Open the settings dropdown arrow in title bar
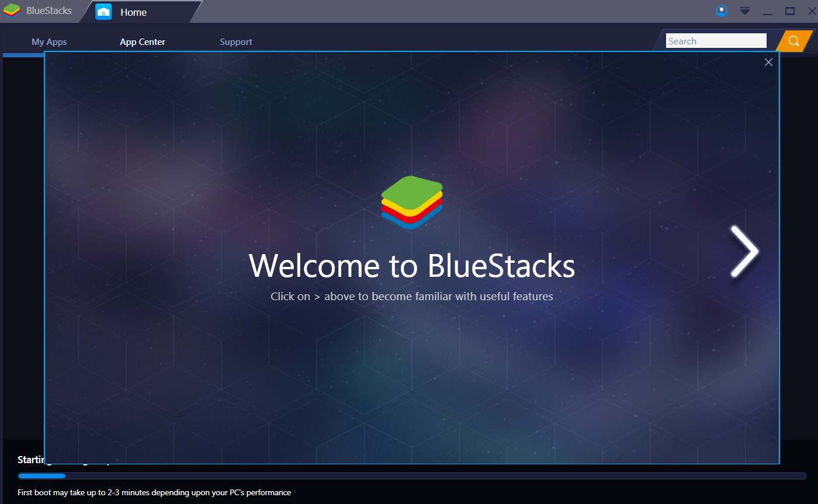Viewport: 818px width, 504px height. [744, 11]
